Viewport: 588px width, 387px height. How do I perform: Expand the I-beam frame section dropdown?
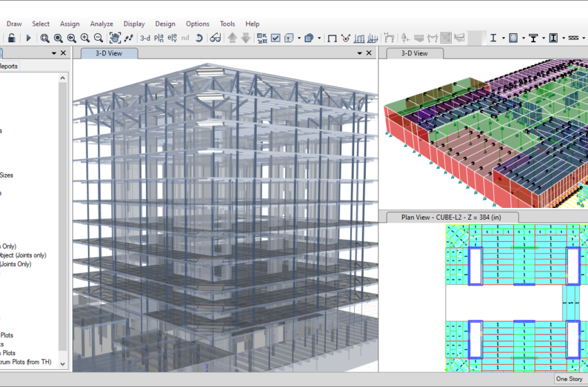click(503, 38)
